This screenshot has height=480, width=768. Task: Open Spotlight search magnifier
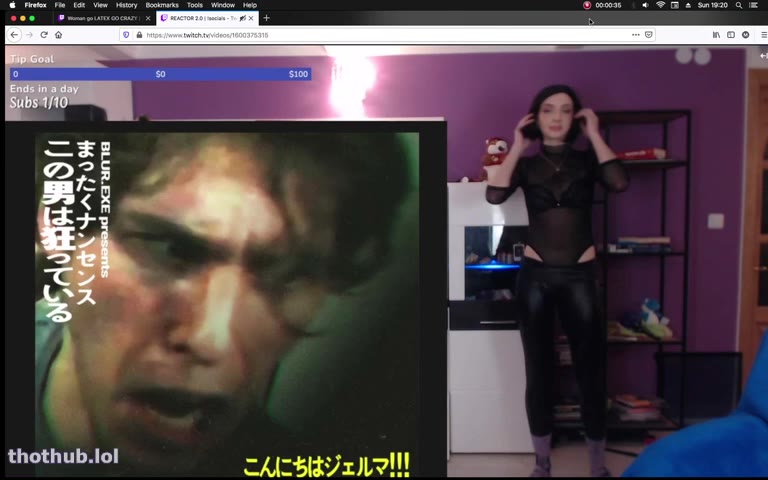pyautogui.click(x=739, y=5)
